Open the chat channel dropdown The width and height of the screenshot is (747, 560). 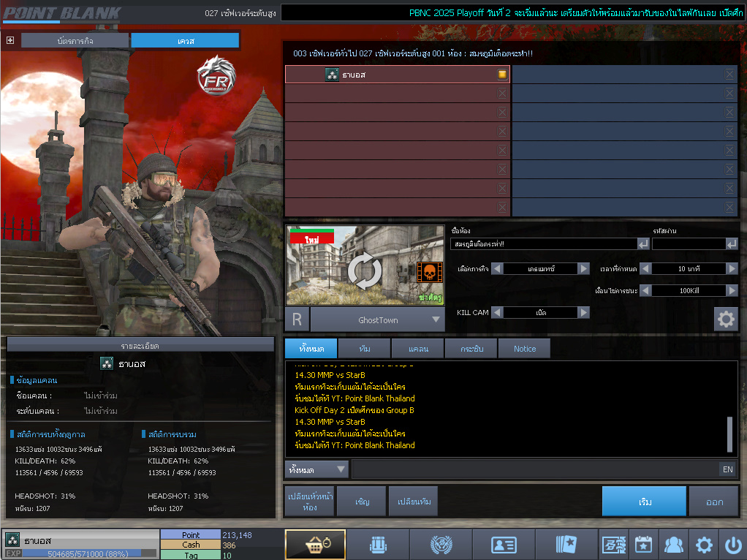tap(318, 469)
